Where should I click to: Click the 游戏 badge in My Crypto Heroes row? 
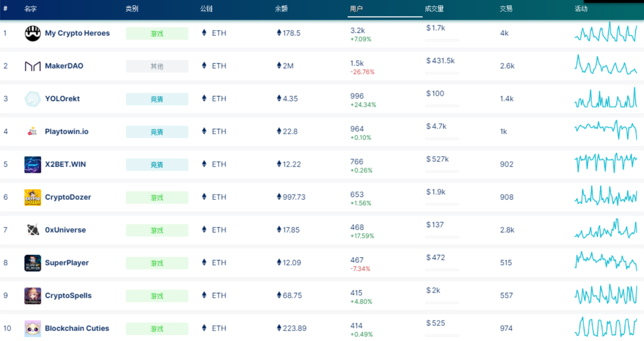tap(157, 33)
